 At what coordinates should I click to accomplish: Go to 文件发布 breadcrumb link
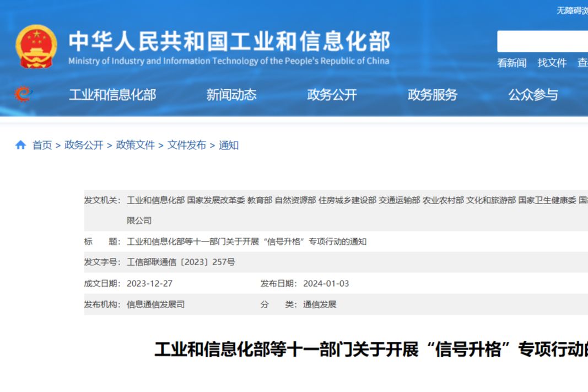(186, 145)
